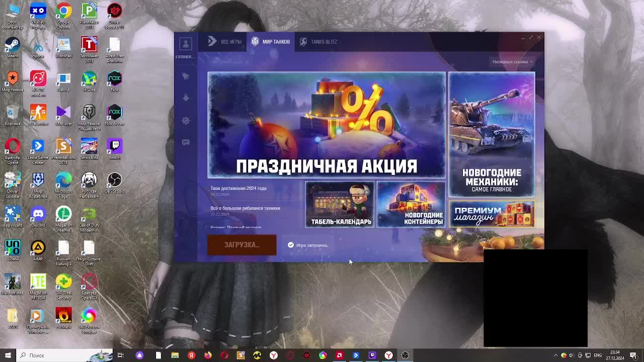This screenshot has height=362, width=644.
Task: Click the ENG language indicator
Action: tap(598, 355)
